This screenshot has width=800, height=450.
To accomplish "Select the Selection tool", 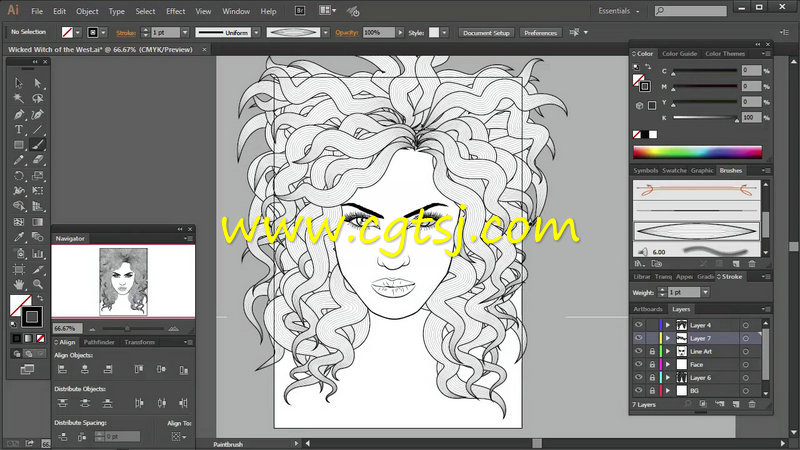I will pyautogui.click(x=19, y=83).
